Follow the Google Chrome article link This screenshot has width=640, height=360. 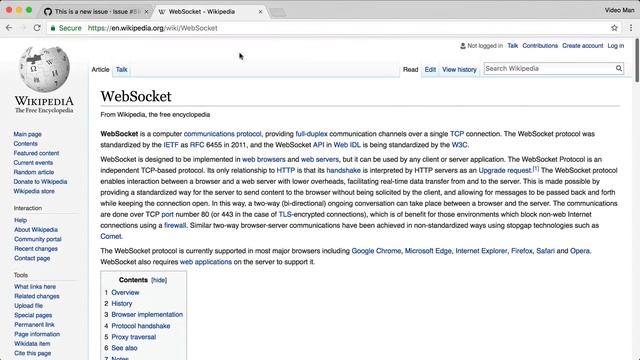(376, 251)
